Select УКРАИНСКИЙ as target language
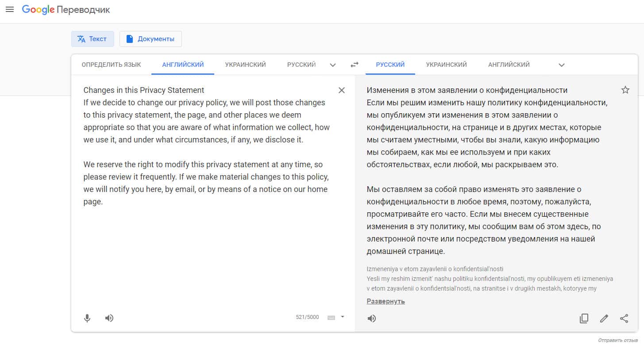 [446, 65]
